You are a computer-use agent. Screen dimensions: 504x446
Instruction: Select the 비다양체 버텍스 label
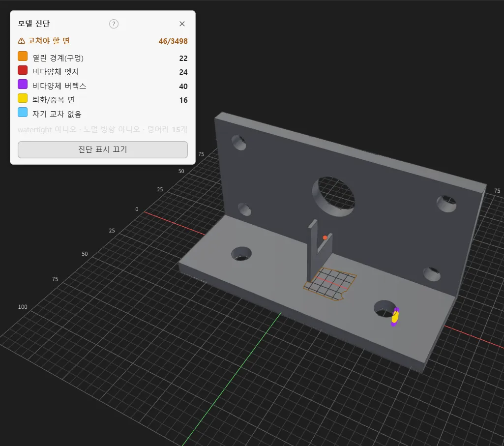pos(59,86)
